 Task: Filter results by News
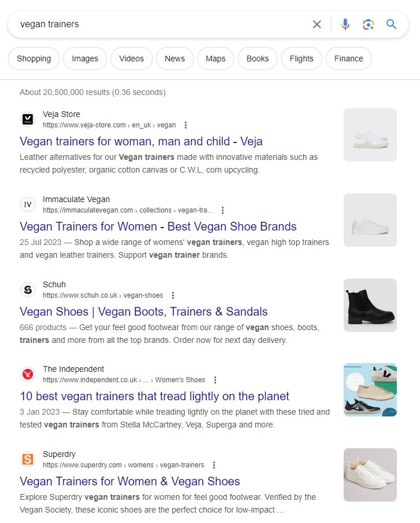[175, 58]
